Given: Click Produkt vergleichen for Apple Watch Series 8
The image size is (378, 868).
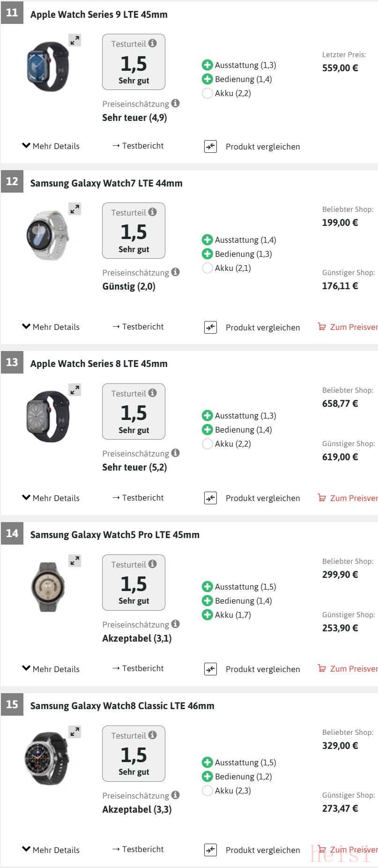Looking at the screenshot, I should tap(262, 498).
